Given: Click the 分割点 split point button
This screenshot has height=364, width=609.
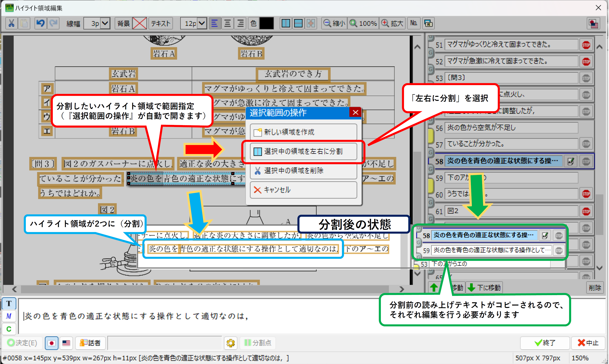Looking at the screenshot, I should (x=258, y=343).
